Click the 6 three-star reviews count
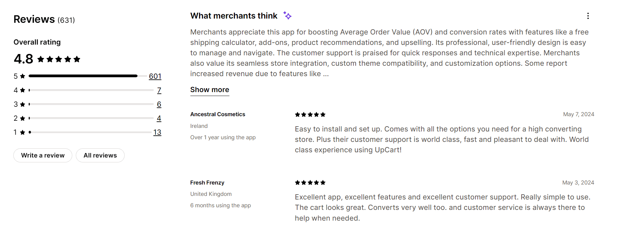 [159, 104]
